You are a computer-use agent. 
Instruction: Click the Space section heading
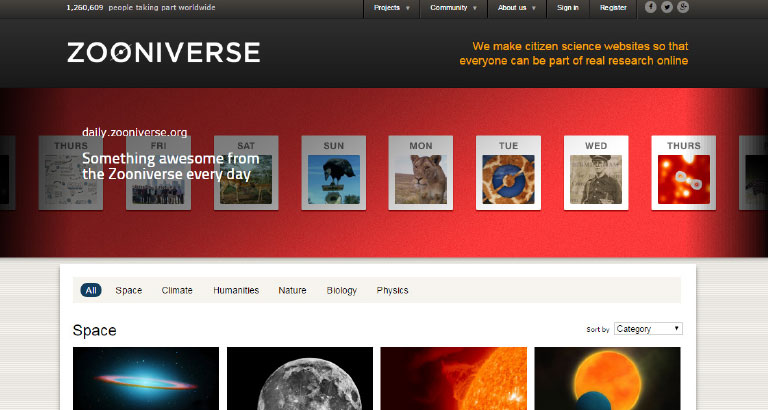95,330
